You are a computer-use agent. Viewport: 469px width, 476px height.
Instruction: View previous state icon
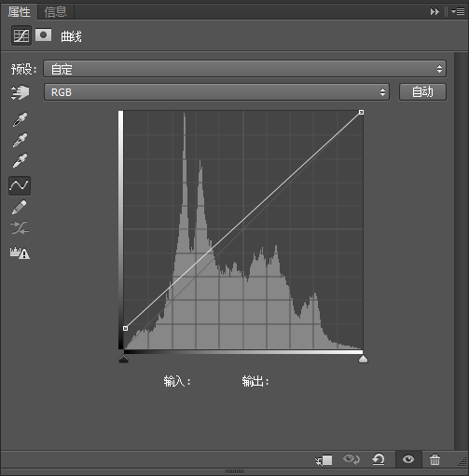[x=352, y=459]
